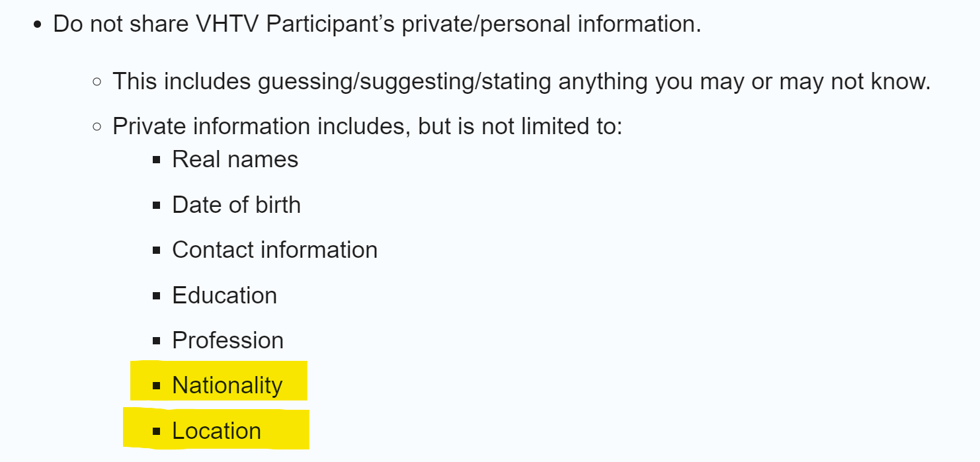Click the square bullet beside 'Contact information'
Screen dimensions: 980x462
[157, 250]
